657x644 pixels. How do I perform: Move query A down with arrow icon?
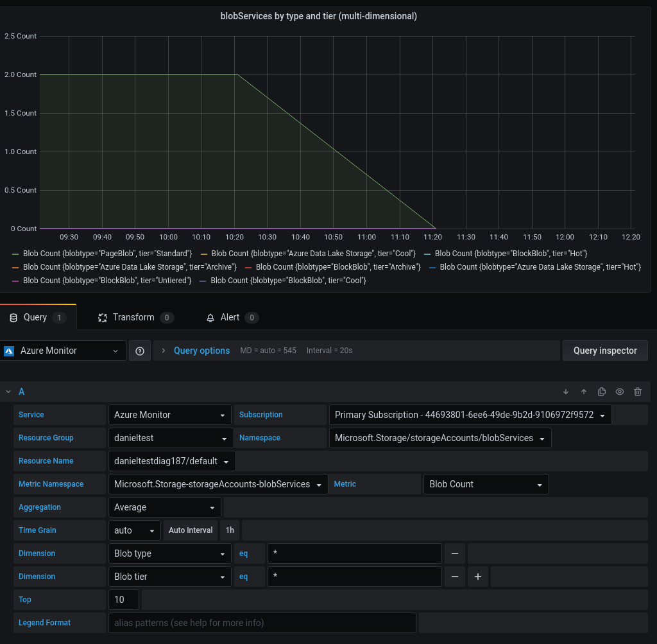[566, 392]
